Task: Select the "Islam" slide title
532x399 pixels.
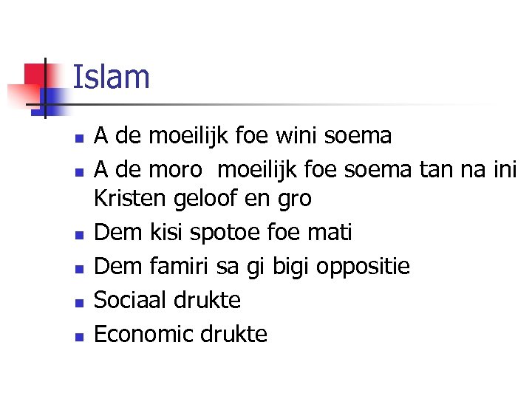Action: click(x=111, y=77)
